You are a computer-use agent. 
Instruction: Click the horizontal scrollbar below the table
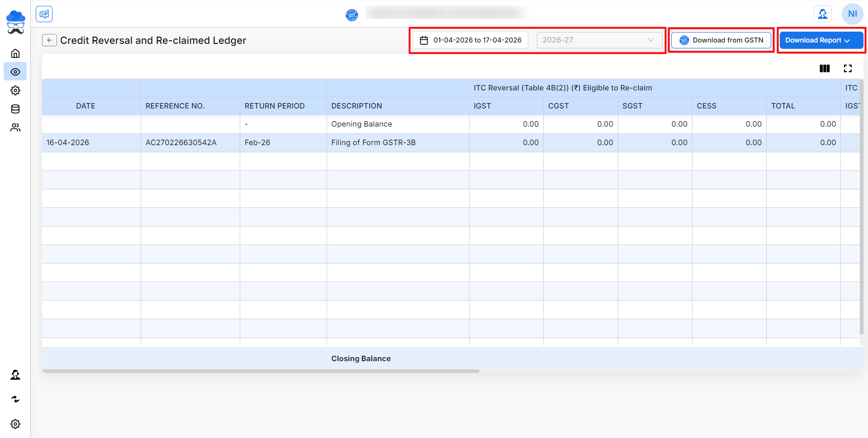pos(261,371)
